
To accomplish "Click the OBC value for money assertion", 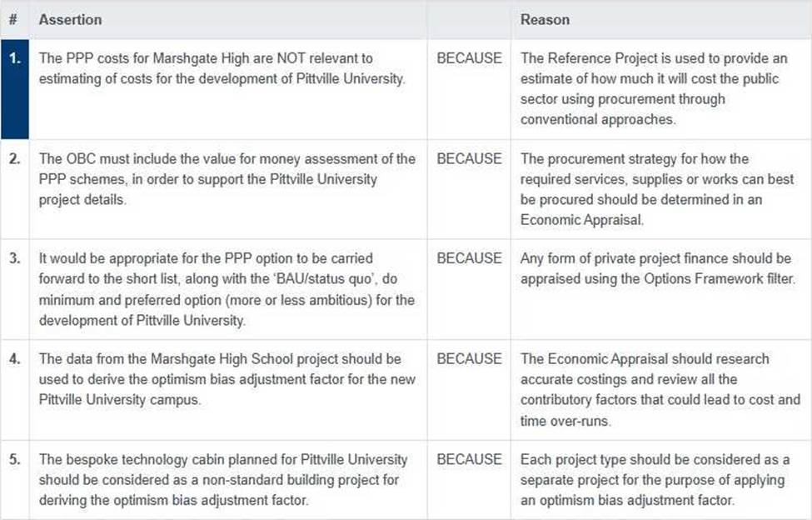I will click(x=227, y=179).
